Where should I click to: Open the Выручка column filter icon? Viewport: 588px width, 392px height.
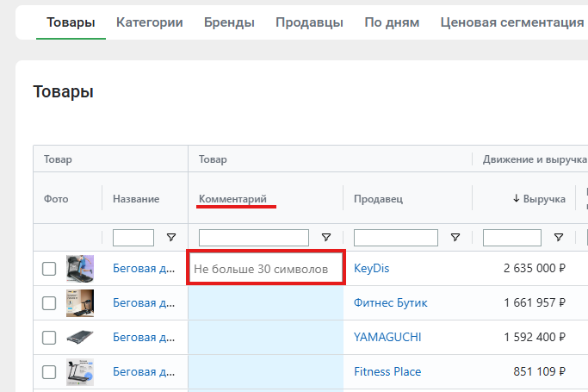pyautogui.click(x=559, y=237)
